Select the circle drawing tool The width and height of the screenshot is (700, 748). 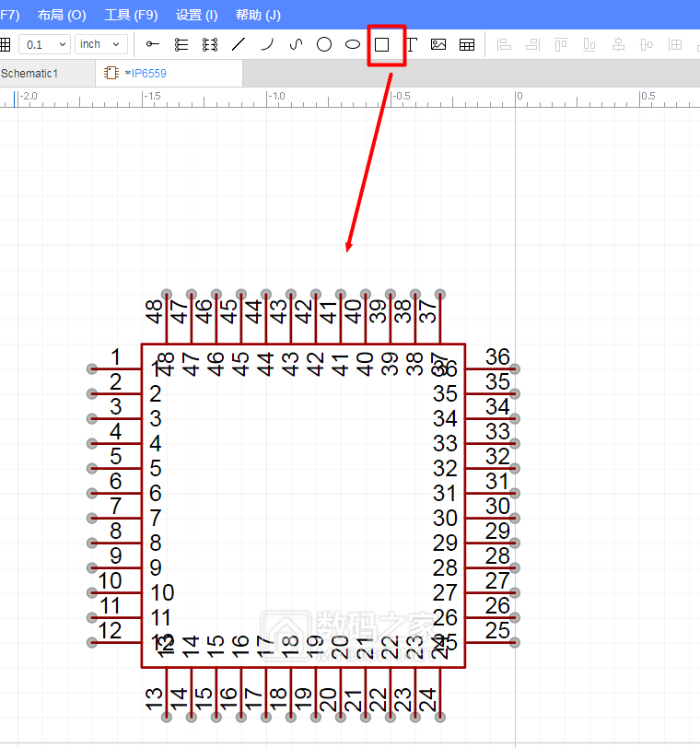pyautogui.click(x=324, y=44)
